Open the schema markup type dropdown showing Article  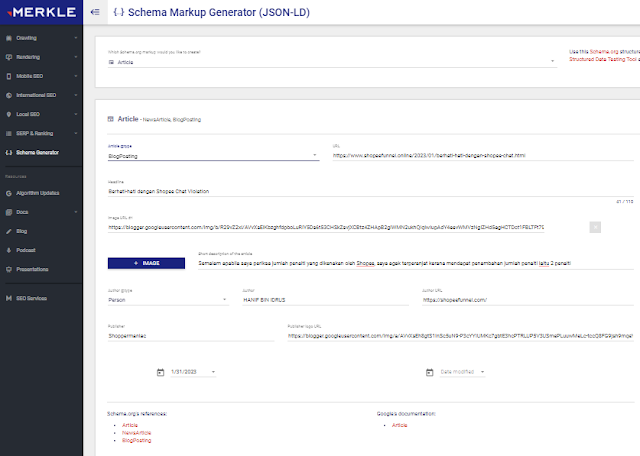tap(332, 62)
